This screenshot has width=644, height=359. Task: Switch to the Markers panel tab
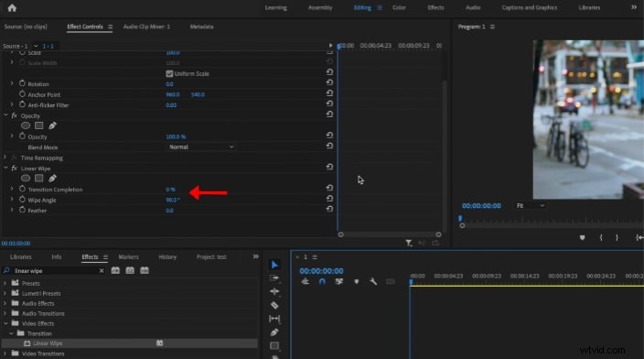tap(129, 256)
